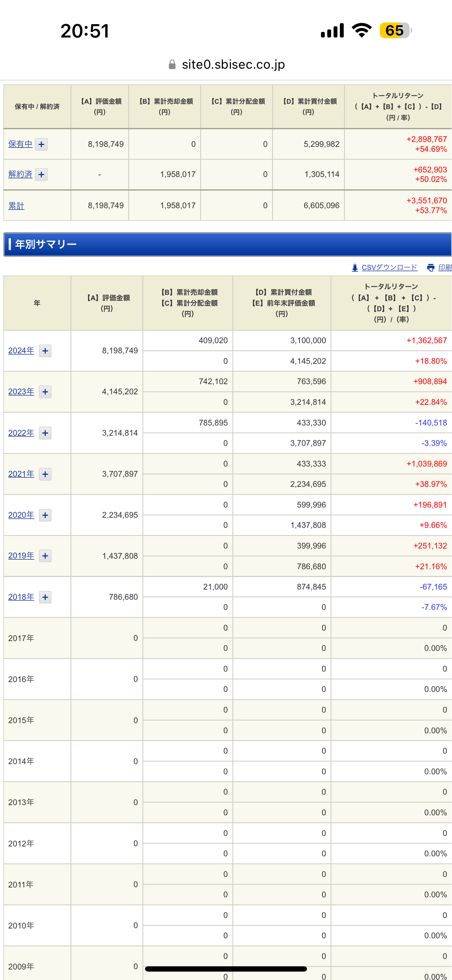Open the 2023年 year link
Screen dimensions: 452x980
pyautogui.click(x=21, y=392)
